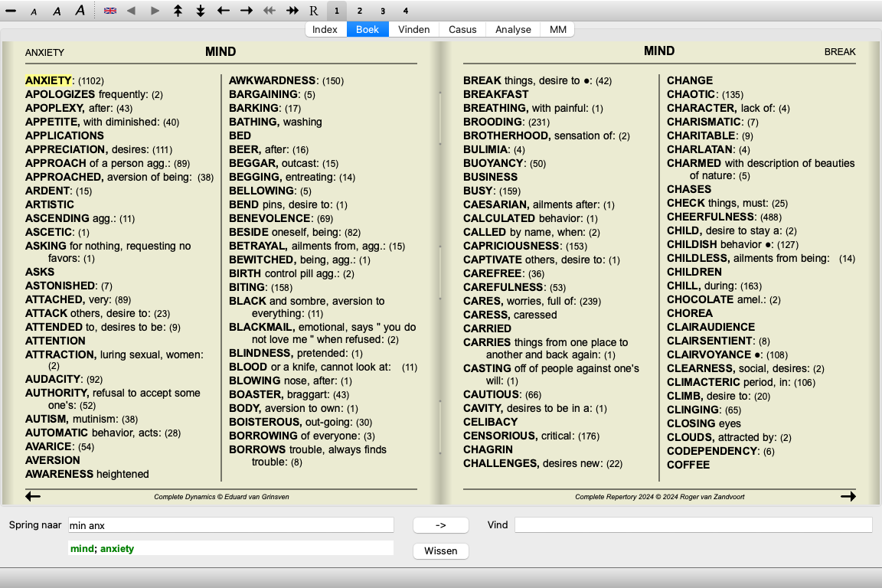
Task: Open the Casus tab
Action: (462, 29)
